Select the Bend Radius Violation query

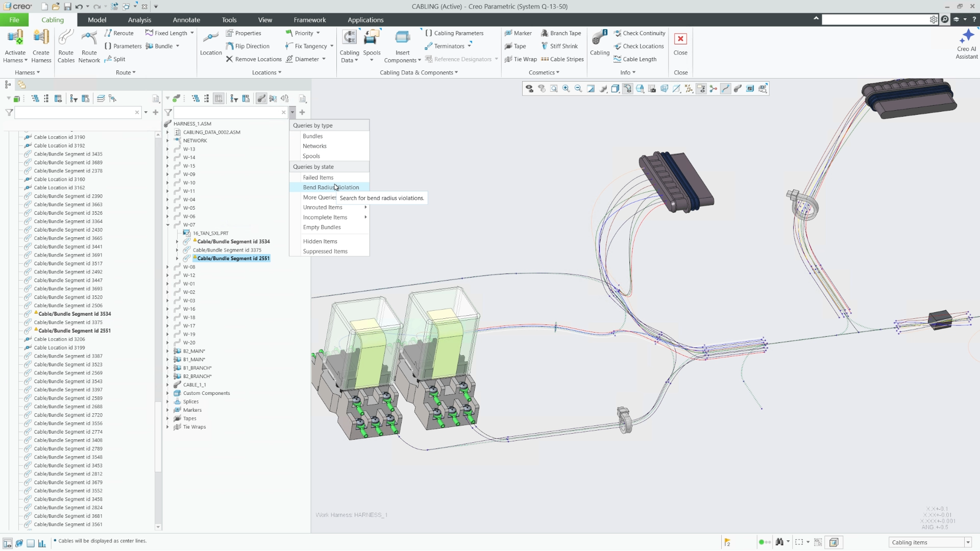[329, 187]
